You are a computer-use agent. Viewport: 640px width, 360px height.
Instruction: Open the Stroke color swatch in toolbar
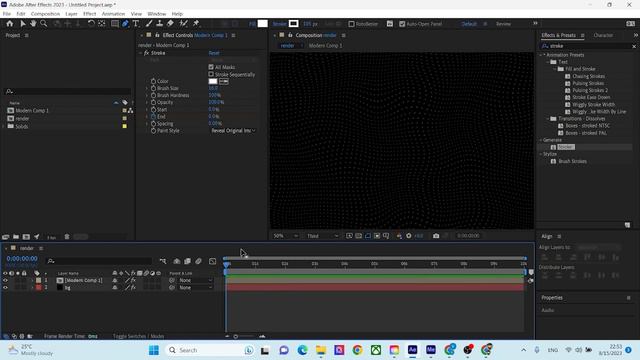pos(293,24)
